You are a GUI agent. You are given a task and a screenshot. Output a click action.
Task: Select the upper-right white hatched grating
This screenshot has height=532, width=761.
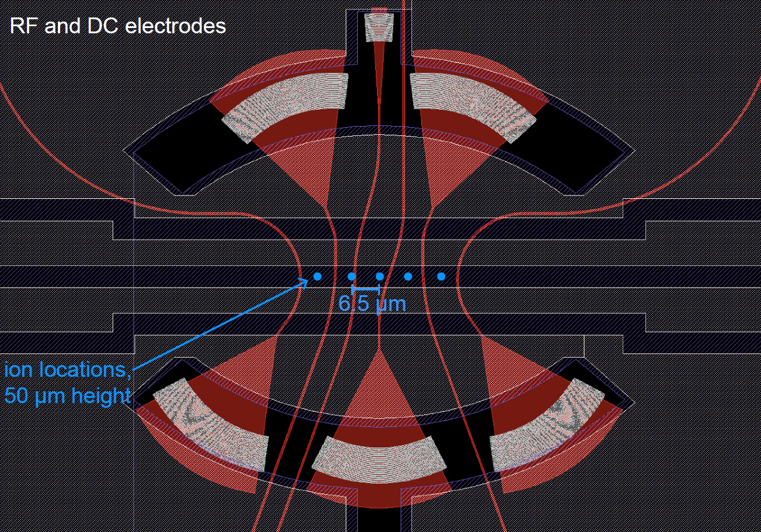tap(473, 107)
